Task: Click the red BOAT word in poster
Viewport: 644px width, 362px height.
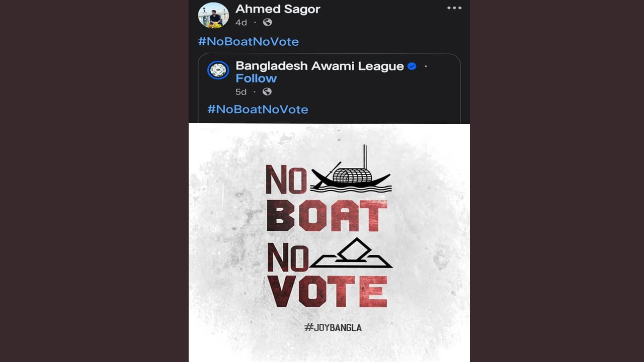Action: [x=327, y=215]
